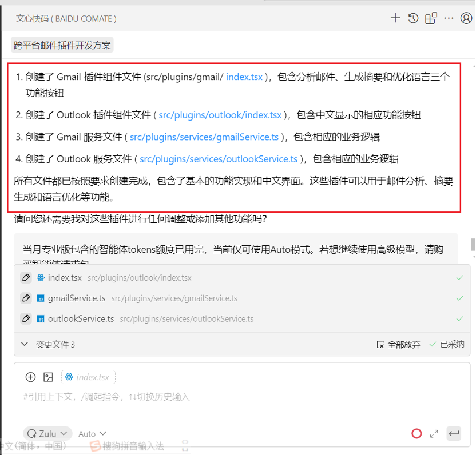Send message with return arrow button
The image size is (476, 455).
pyautogui.click(x=454, y=433)
